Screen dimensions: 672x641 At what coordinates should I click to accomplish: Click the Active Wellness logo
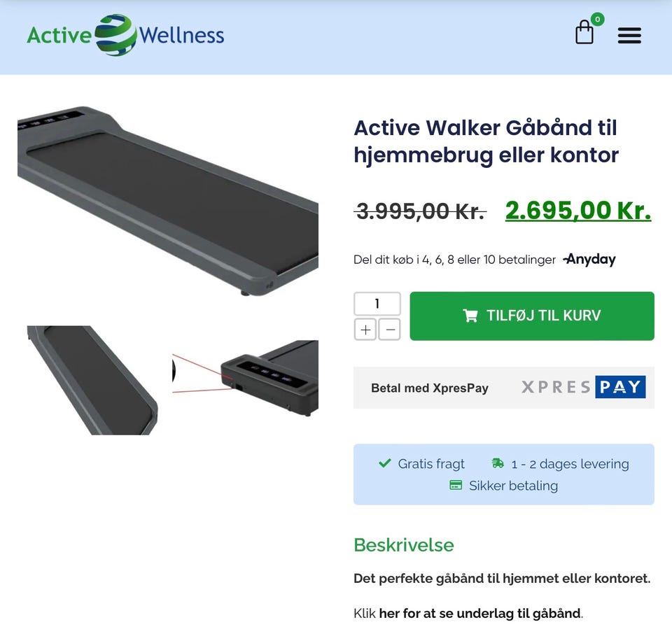125,35
